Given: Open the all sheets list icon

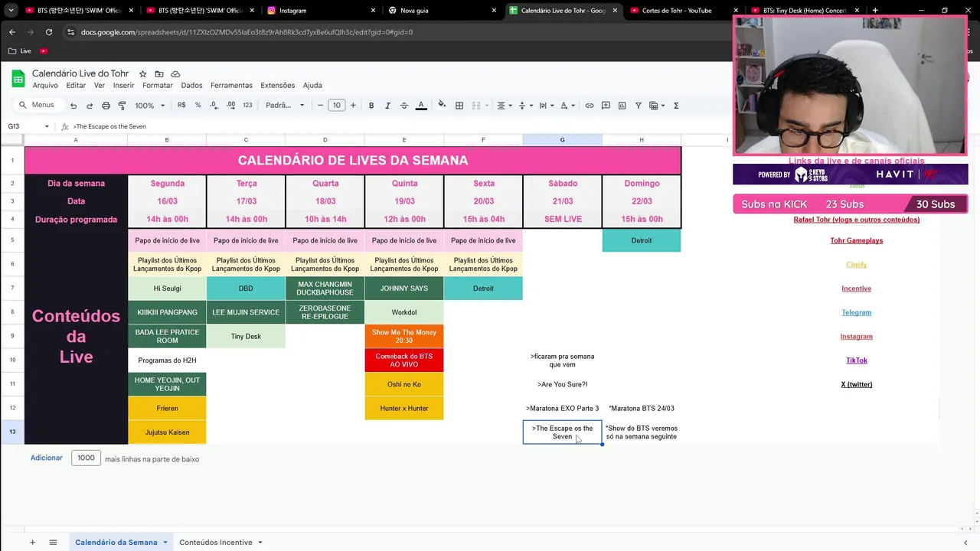Looking at the screenshot, I should point(53,543).
